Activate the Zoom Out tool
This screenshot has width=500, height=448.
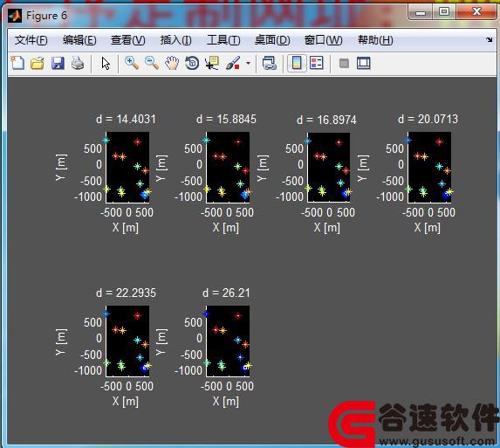coord(152,63)
